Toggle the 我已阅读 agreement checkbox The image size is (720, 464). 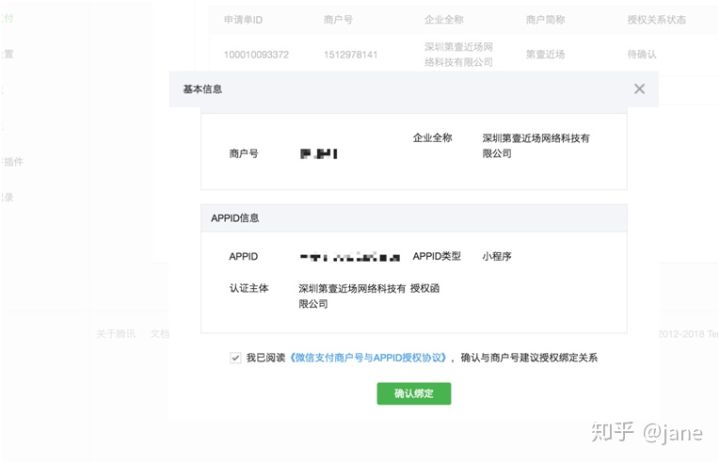pyautogui.click(x=235, y=357)
